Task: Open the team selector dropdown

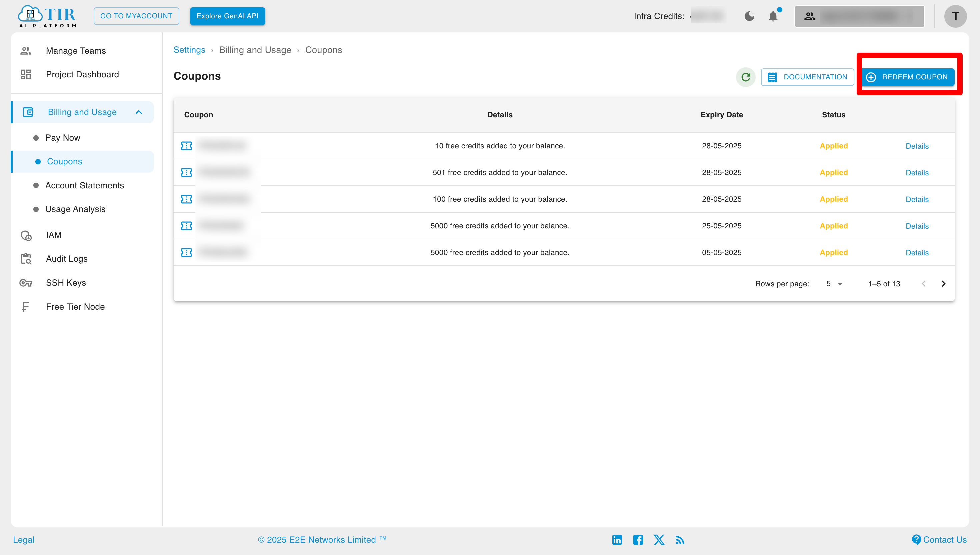Action: click(859, 16)
